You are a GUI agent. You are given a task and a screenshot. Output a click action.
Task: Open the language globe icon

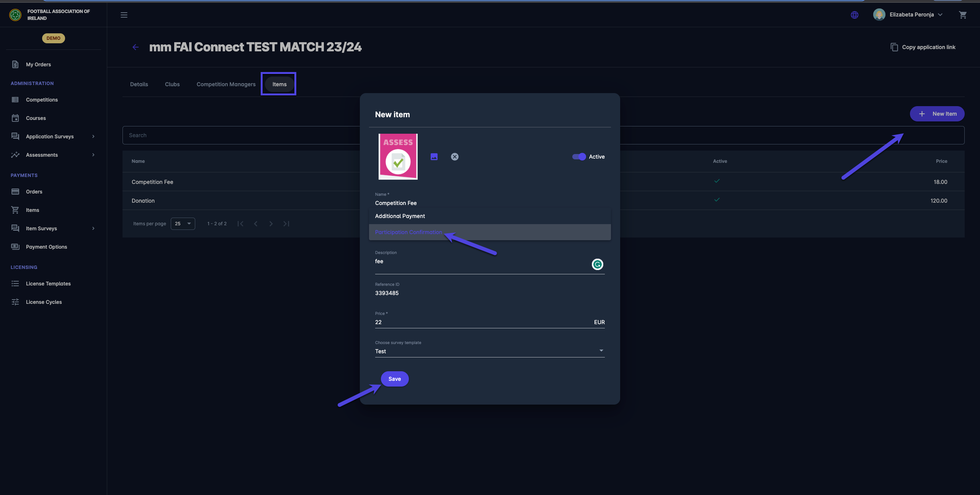click(x=854, y=15)
